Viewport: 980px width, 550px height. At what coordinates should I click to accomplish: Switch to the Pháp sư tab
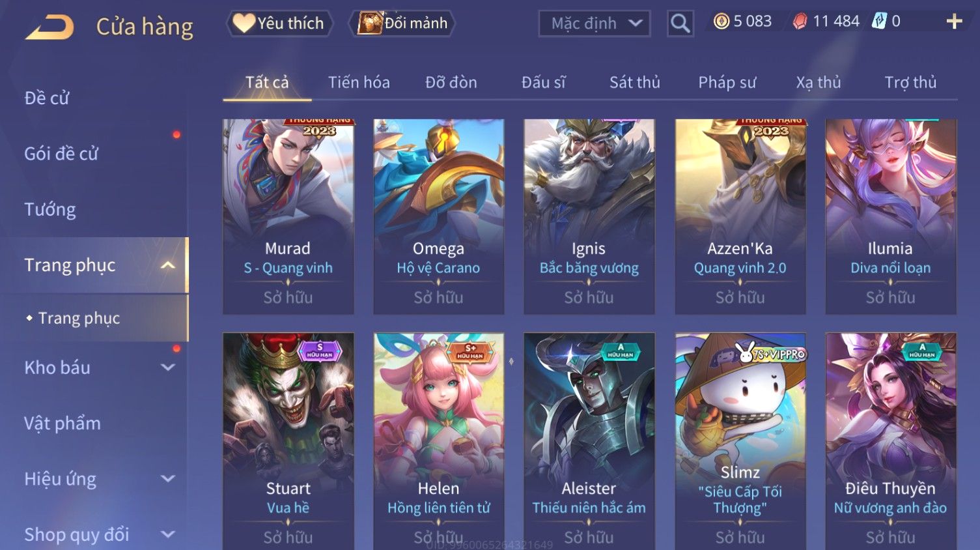727,83
